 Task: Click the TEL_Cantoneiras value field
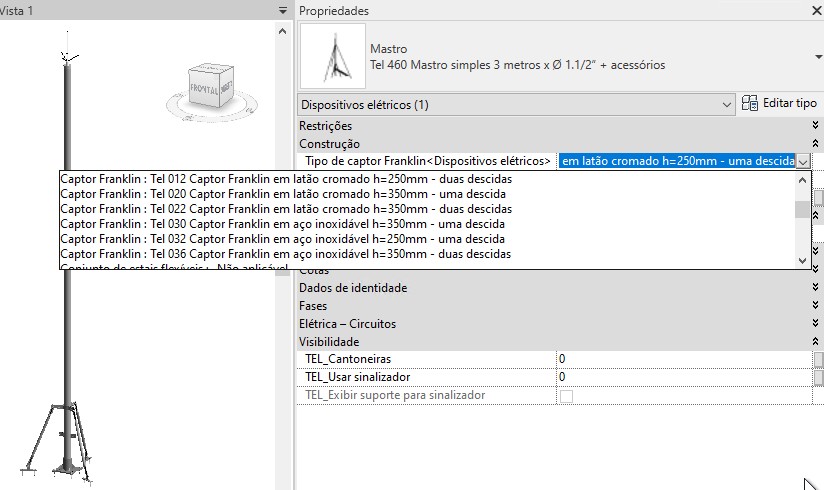pyautogui.click(x=684, y=359)
